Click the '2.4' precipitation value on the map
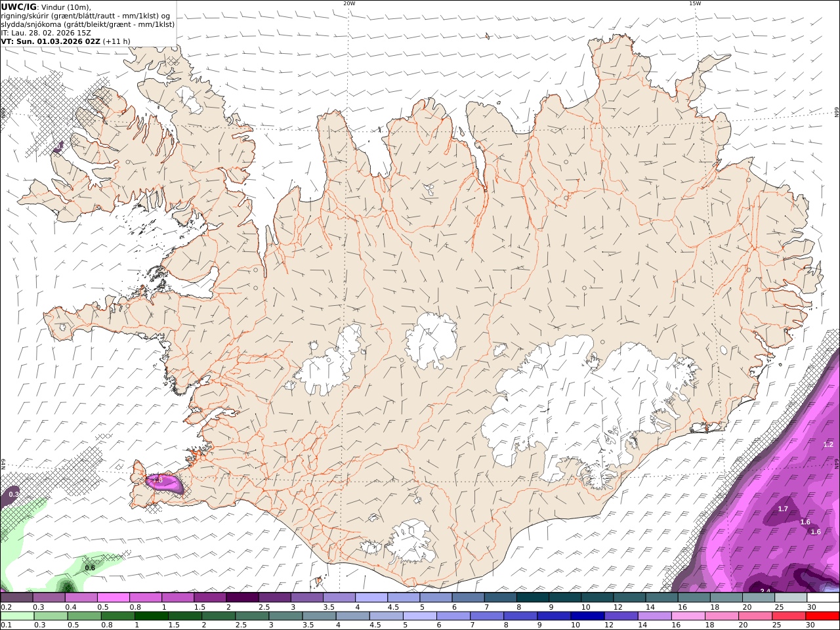Image resolution: width=840 pixels, height=630 pixels. 765,591
